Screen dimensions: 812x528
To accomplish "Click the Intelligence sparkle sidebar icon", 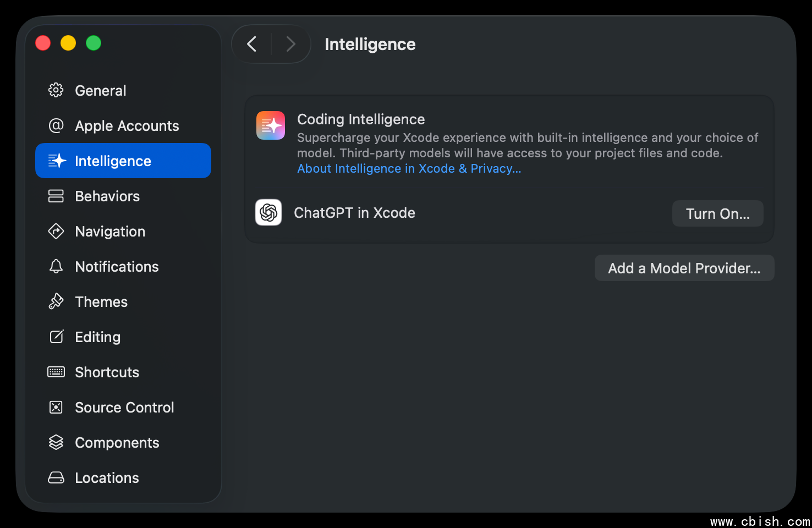I will (57, 161).
